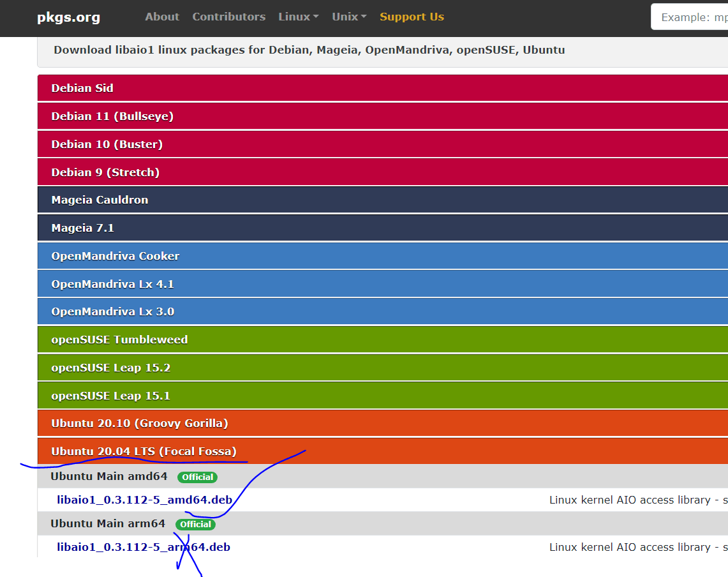Click the Official badge beside Ubuntu Main arm64
The image size is (728, 577).
coord(195,524)
